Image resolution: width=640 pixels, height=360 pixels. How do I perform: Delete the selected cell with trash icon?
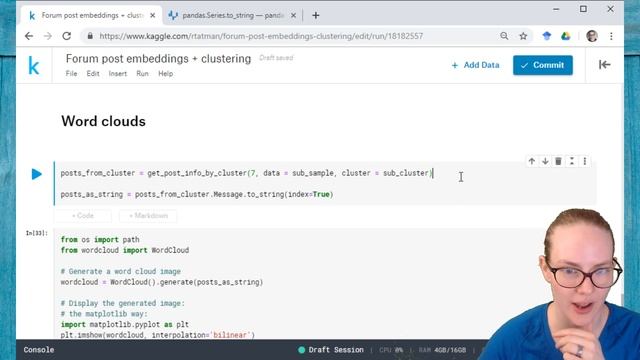pyautogui.click(x=558, y=161)
